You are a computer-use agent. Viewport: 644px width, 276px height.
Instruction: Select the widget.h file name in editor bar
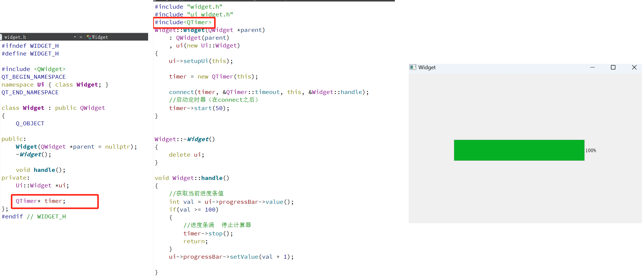[x=15, y=37]
